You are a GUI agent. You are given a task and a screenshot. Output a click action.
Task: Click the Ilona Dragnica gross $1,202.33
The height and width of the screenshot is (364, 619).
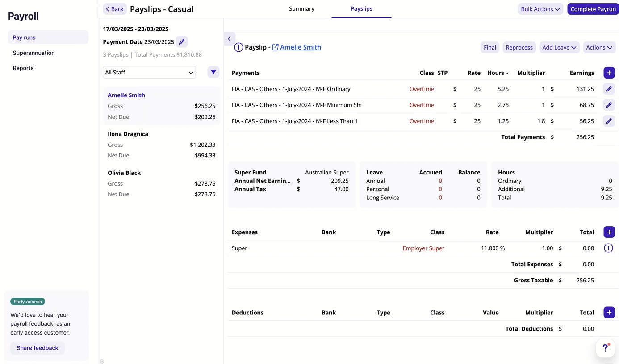tap(202, 145)
